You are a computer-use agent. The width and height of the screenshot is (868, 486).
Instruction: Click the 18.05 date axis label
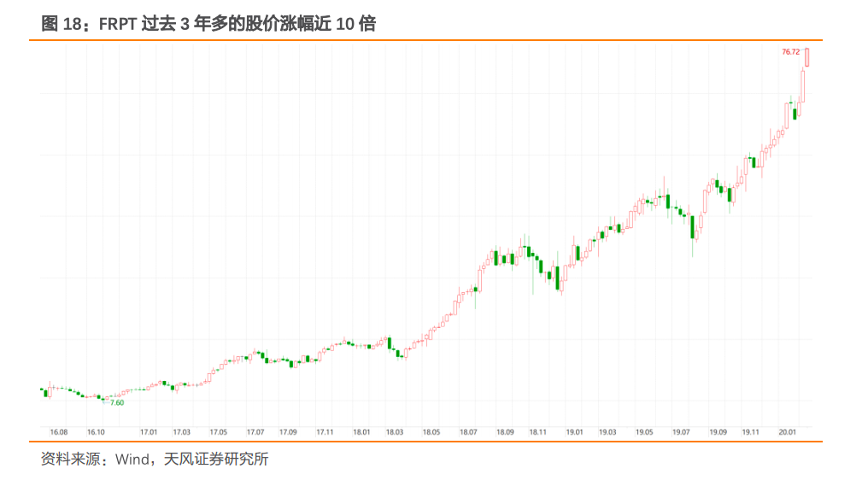click(431, 431)
